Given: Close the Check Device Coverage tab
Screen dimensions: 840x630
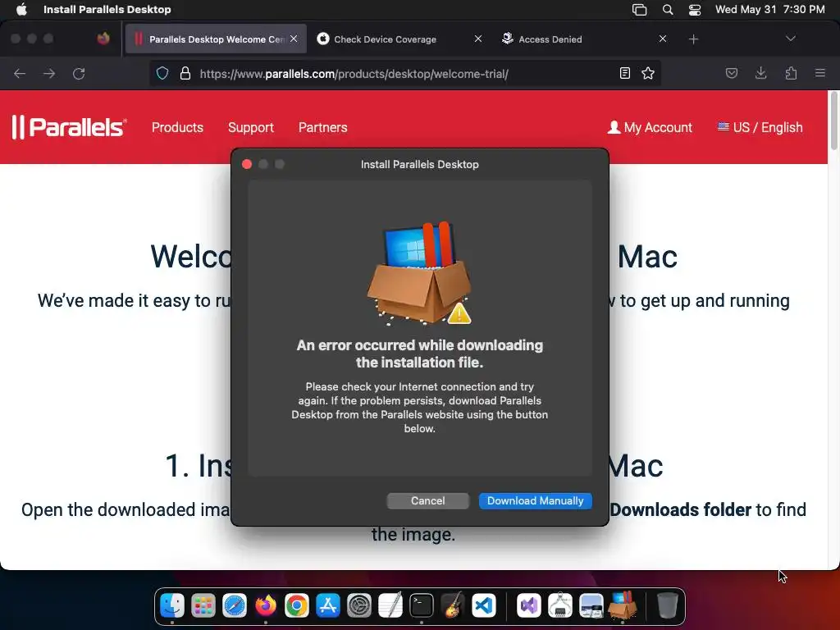Looking at the screenshot, I should (x=478, y=39).
